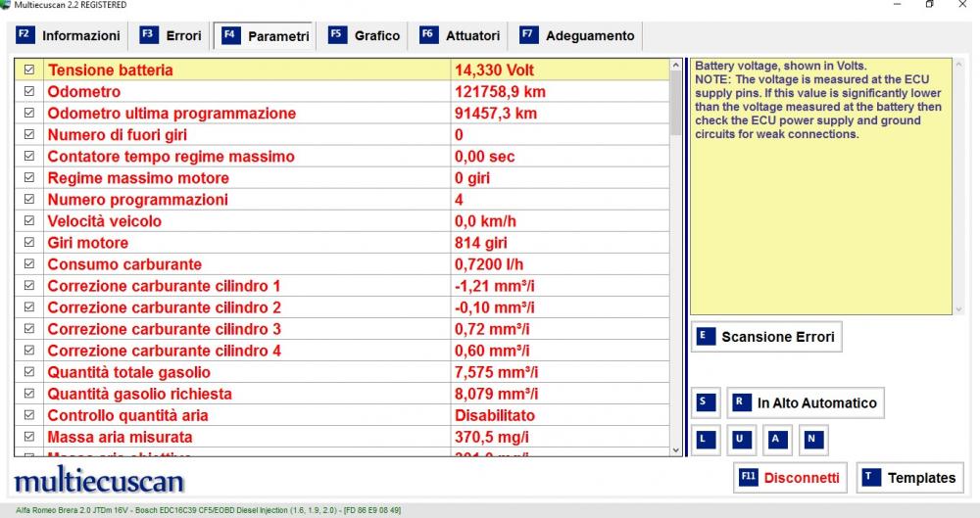Open Templates
Screen dimensions: 980x518
[x=910, y=478]
